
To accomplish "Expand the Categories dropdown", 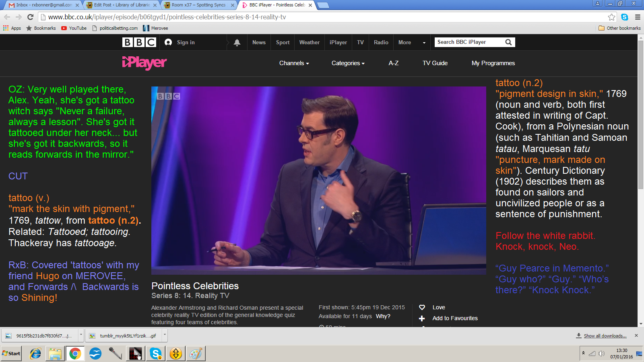I will tap(348, 63).
